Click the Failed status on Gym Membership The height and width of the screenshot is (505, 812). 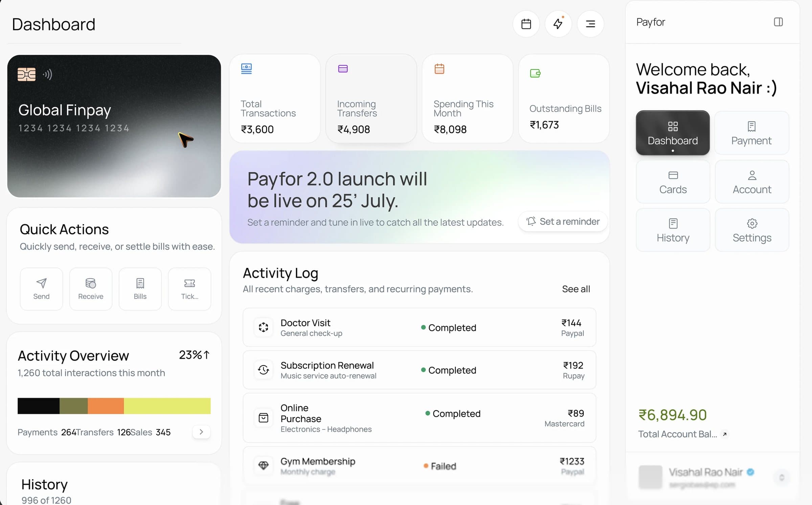pos(440,466)
